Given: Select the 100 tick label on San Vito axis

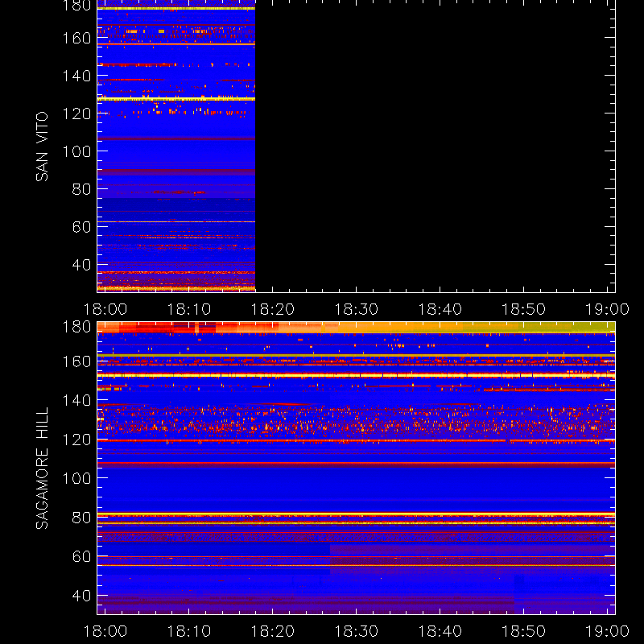Looking at the screenshot, I should pos(76,151).
